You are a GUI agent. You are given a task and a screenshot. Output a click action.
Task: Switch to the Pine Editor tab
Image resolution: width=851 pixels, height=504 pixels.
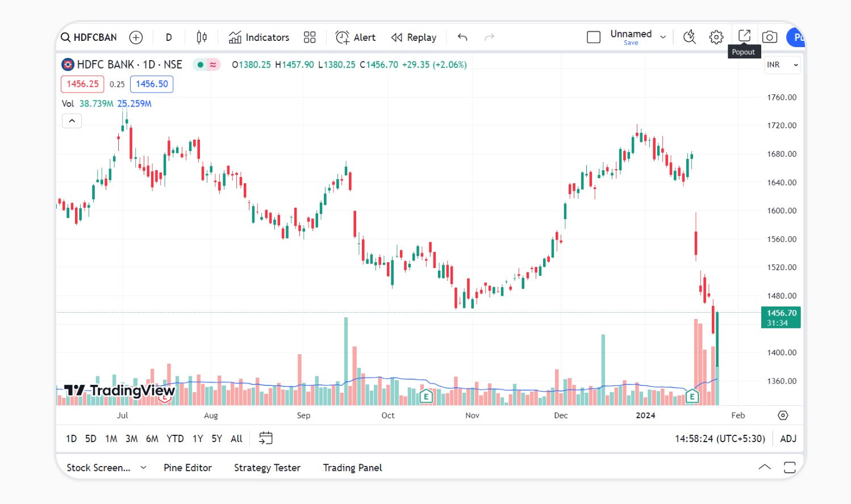(187, 468)
